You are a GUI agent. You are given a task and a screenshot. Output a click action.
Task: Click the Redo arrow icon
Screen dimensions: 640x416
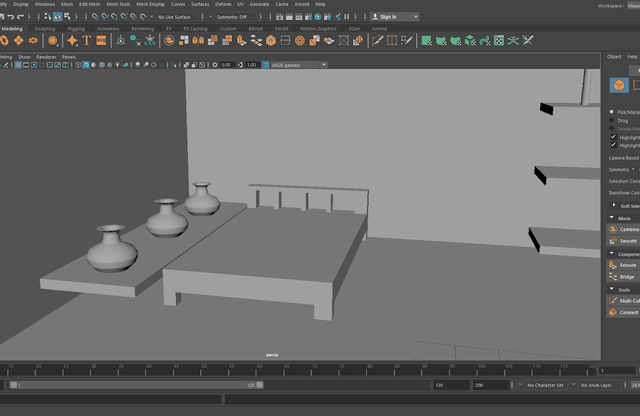point(20,17)
